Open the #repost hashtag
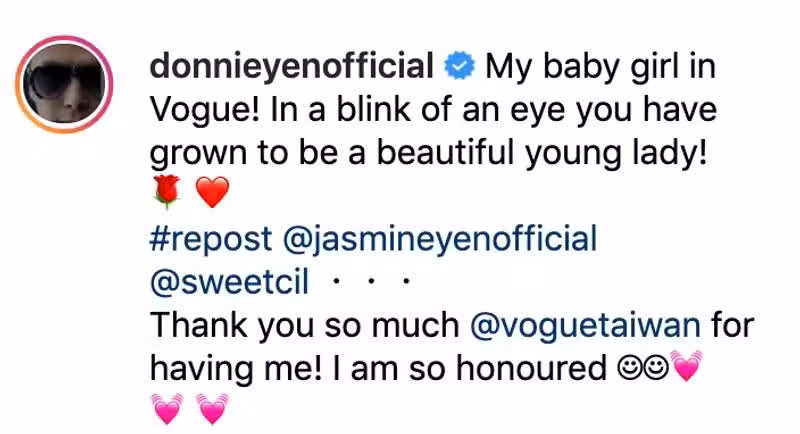Viewport: 800px width, 434px height. (x=211, y=239)
